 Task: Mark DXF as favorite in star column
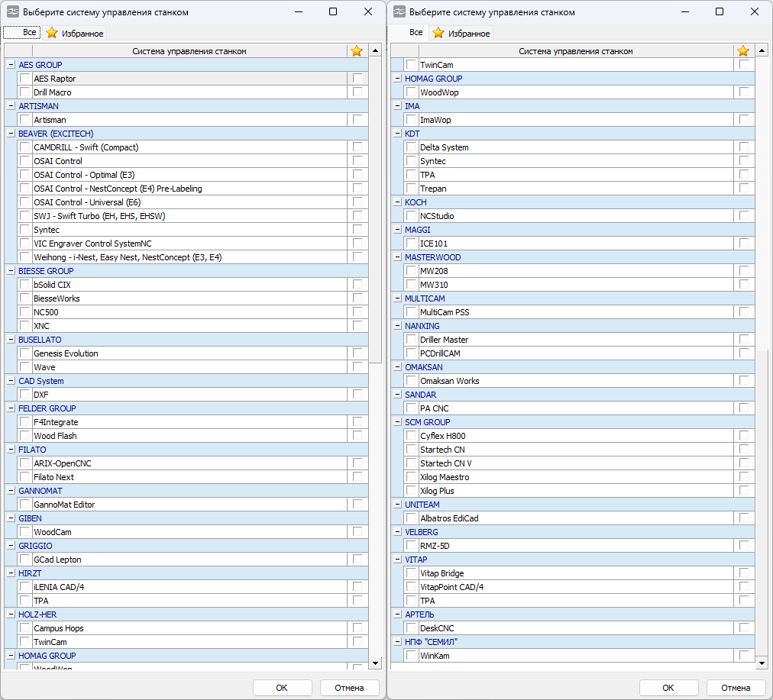[x=357, y=395]
